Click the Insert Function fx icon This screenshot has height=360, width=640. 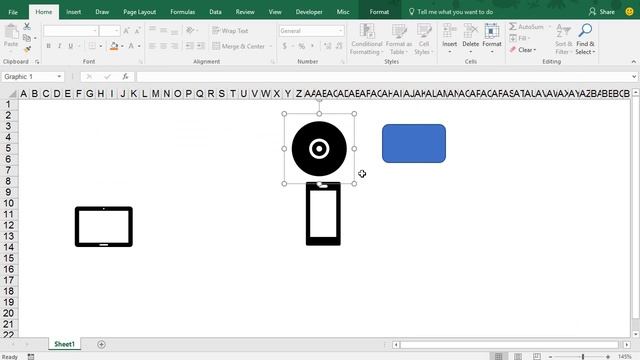point(125,77)
